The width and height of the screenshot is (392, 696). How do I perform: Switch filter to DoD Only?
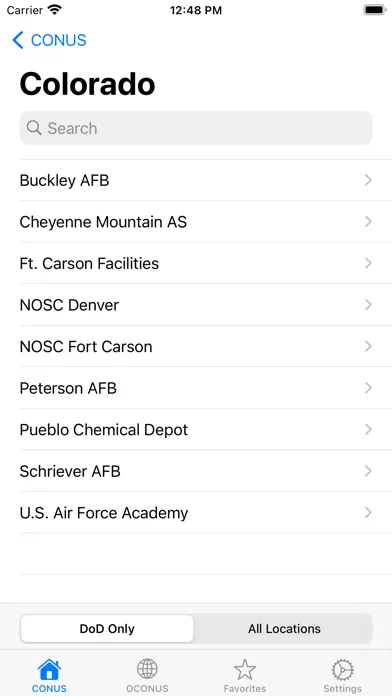pyautogui.click(x=107, y=629)
